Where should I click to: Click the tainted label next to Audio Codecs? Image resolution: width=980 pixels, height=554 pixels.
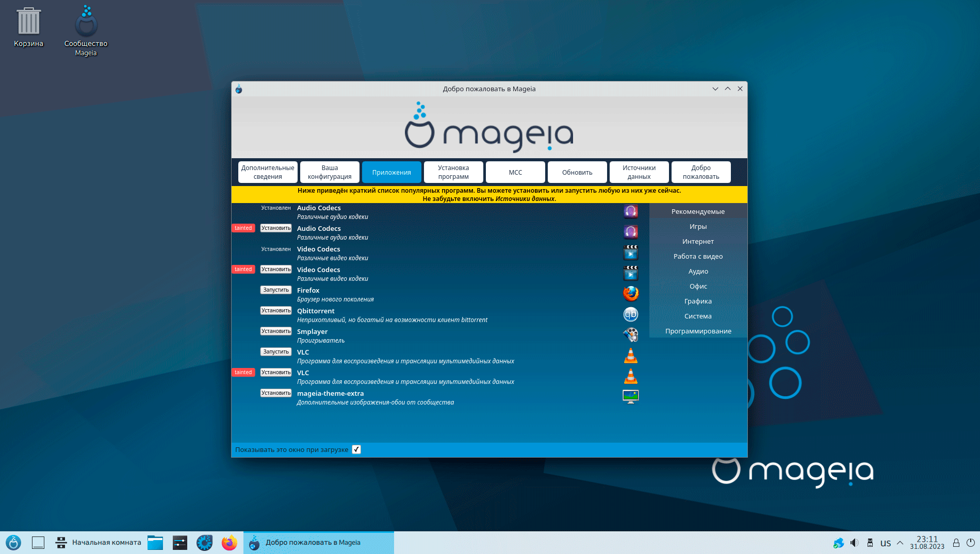pos(243,228)
